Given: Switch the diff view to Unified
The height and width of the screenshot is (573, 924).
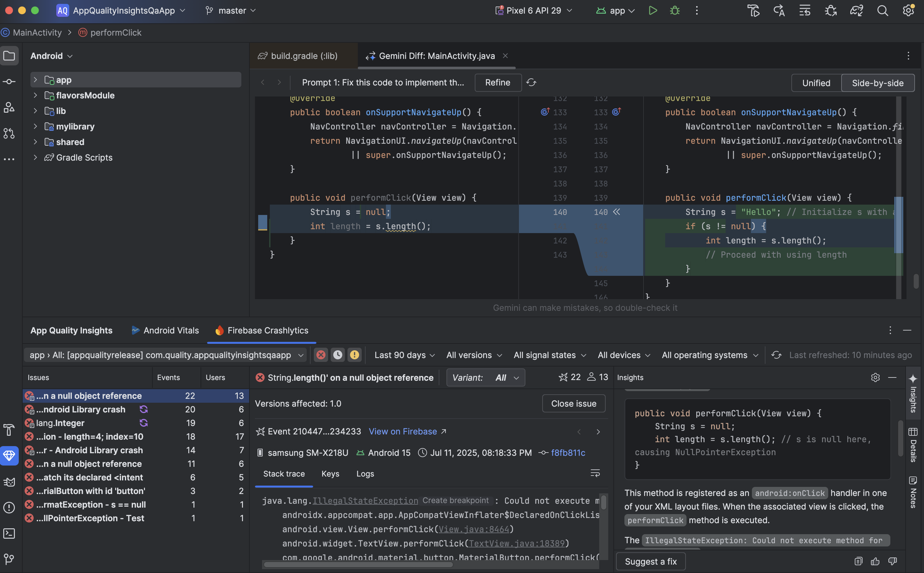Looking at the screenshot, I should [815, 83].
